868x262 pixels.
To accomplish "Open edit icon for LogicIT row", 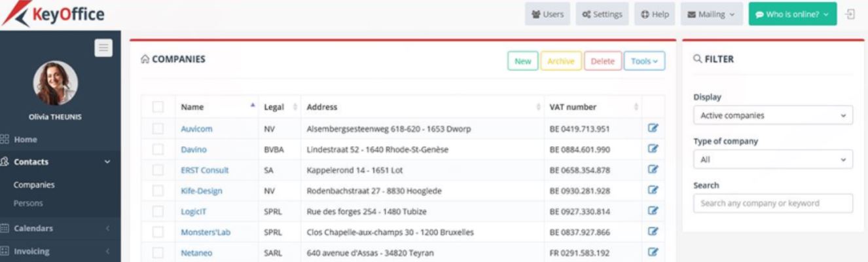I will click(653, 211).
